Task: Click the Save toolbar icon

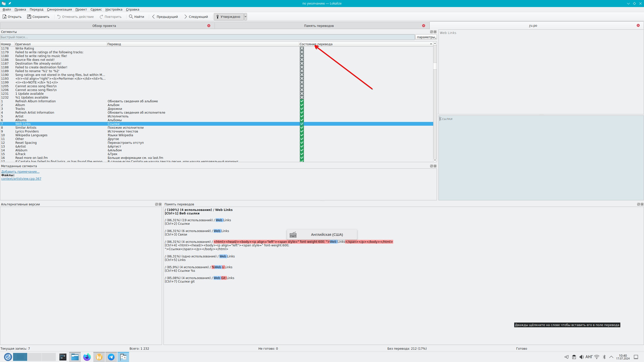Action: pyautogui.click(x=29, y=17)
